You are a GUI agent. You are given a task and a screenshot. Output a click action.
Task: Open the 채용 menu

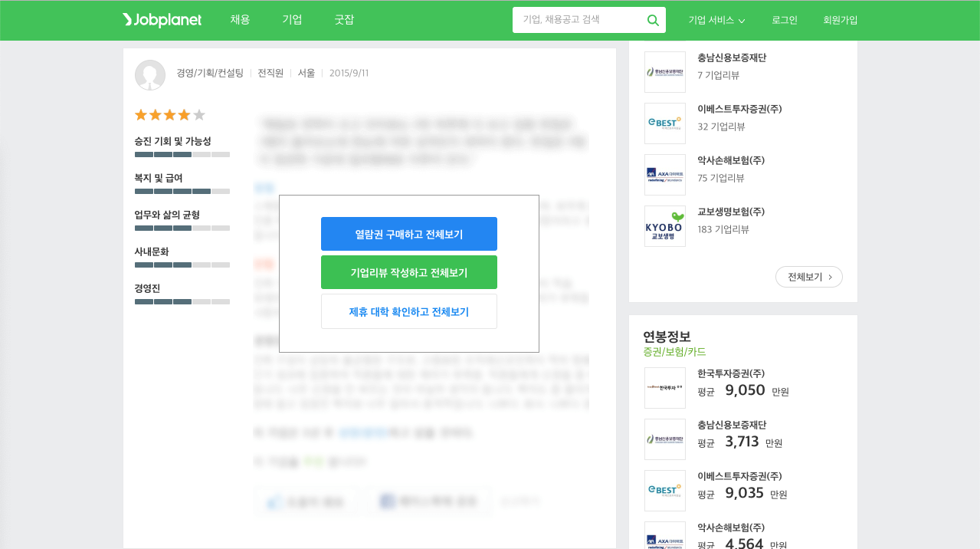[241, 20]
